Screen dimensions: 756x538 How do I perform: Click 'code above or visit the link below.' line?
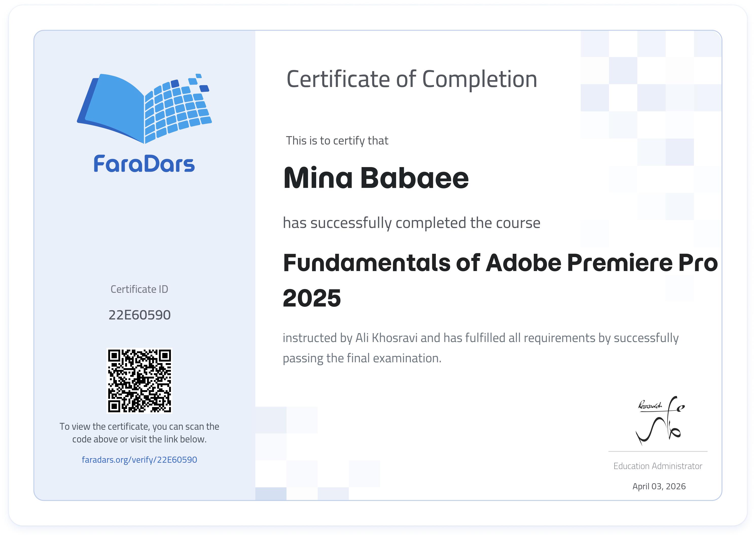pos(139,439)
